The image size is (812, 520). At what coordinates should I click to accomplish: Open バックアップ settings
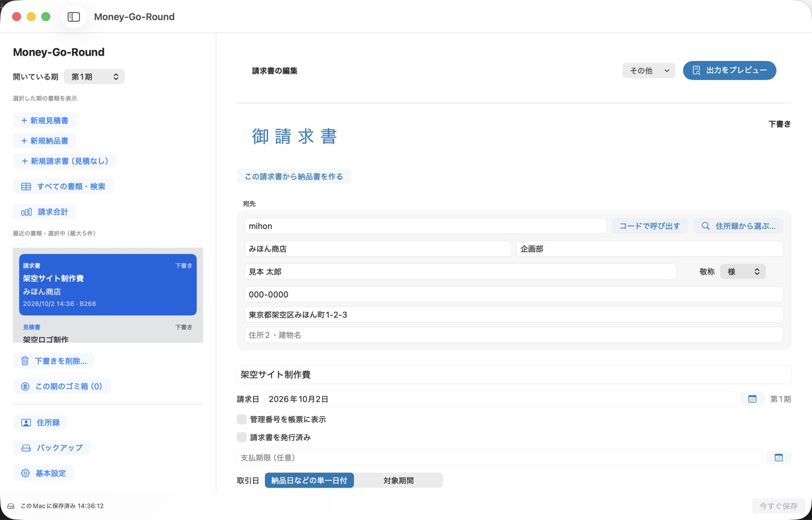pyautogui.click(x=52, y=448)
